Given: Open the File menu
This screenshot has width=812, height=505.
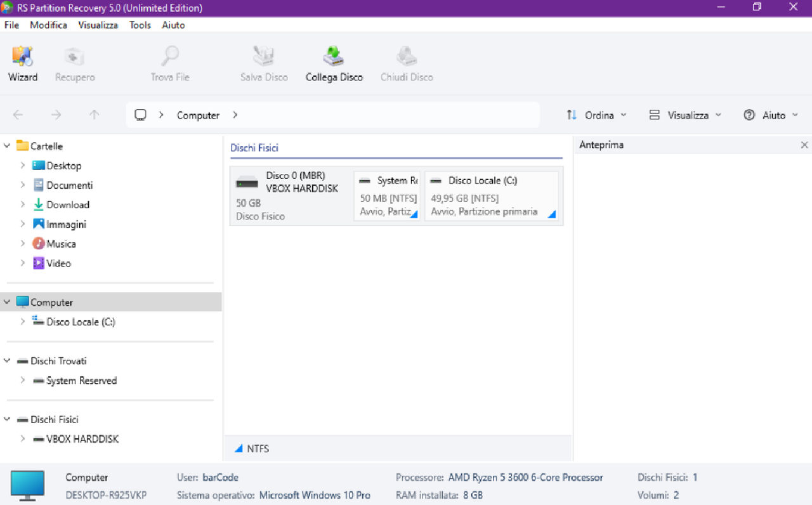Looking at the screenshot, I should 11,25.
